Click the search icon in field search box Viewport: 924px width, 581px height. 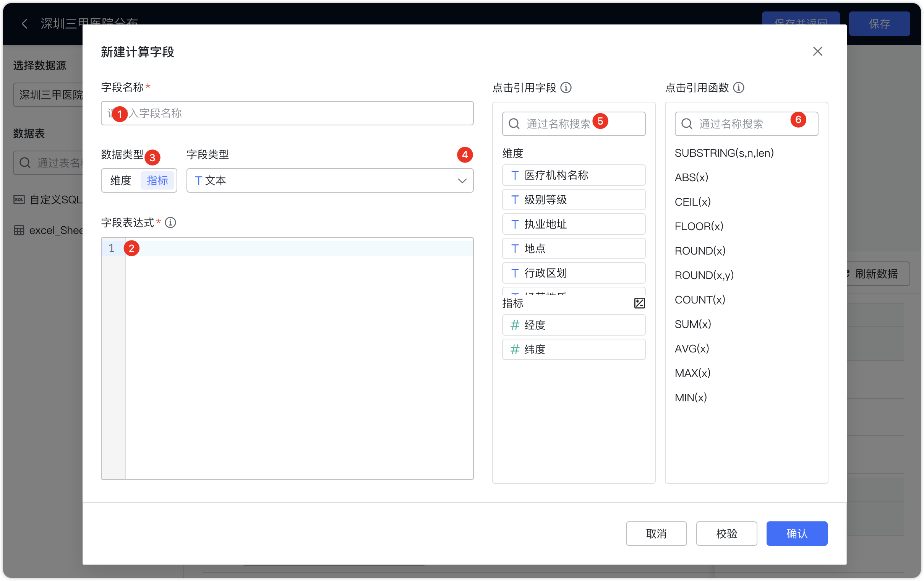coord(514,124)
